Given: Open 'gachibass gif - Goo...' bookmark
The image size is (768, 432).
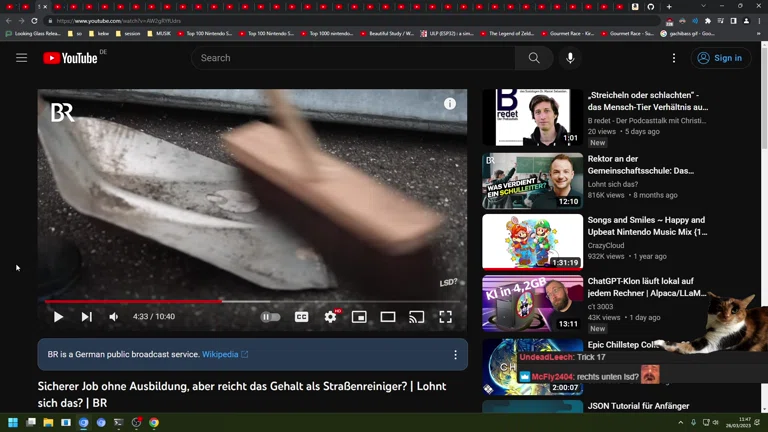Looking at the screenshot, I should pos(687,34).
